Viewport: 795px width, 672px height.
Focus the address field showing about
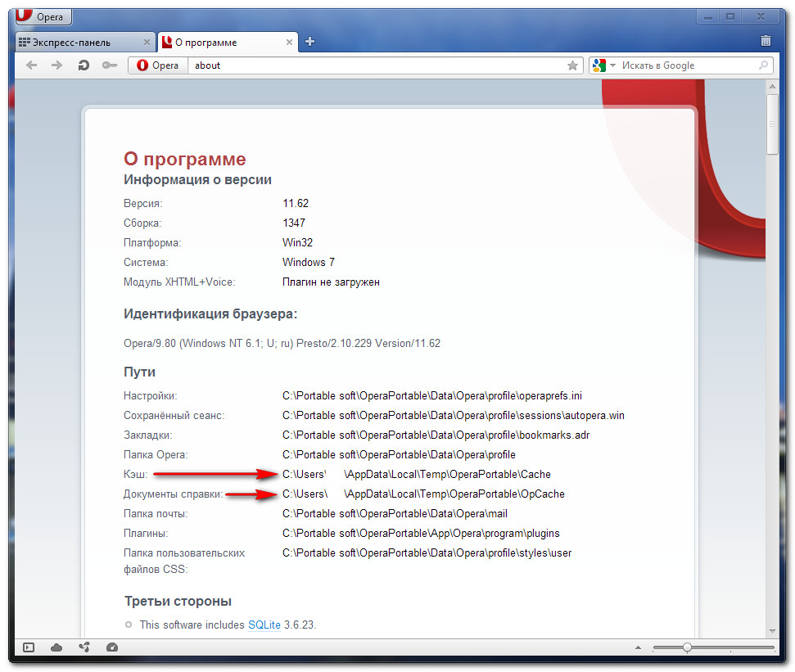[x=377, y=65]
